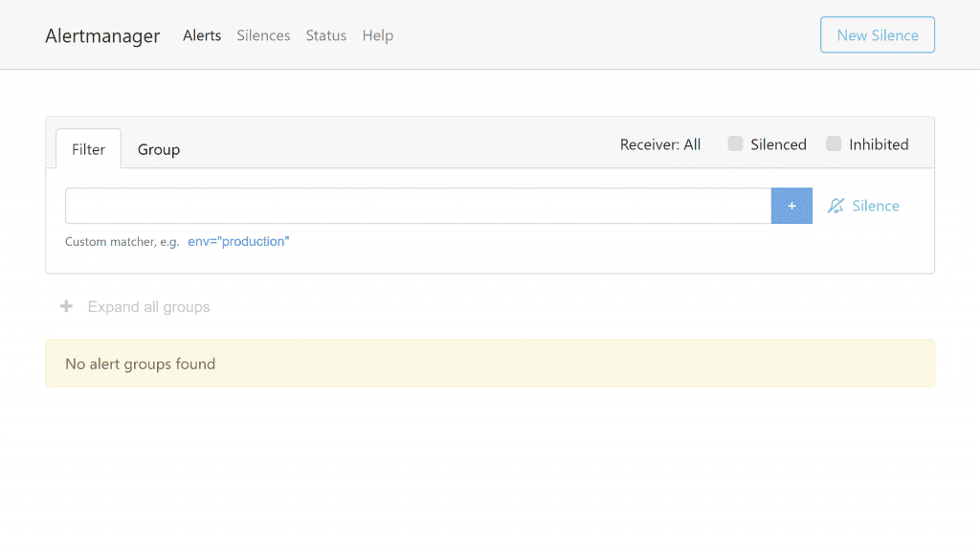Toggle the Inhibited checkbox

click(x=834, y=144)
